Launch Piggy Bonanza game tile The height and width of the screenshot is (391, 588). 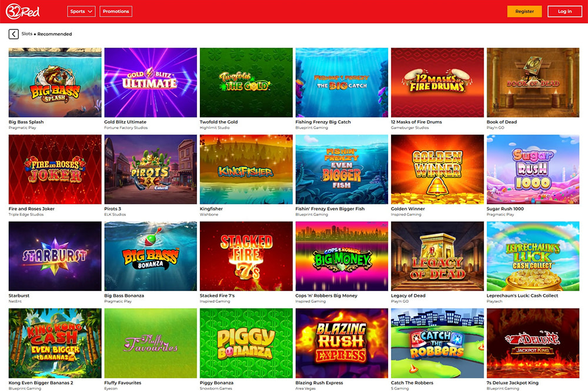click(x=246, y=343)
